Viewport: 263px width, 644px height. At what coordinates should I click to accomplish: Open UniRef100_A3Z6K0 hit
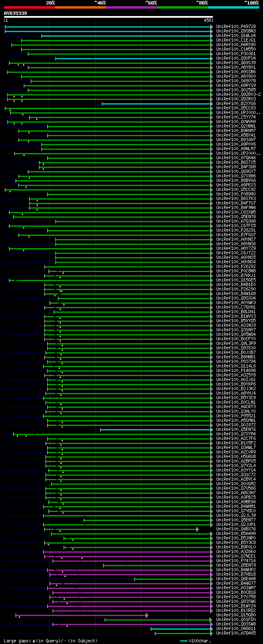(x=236, y=551)
